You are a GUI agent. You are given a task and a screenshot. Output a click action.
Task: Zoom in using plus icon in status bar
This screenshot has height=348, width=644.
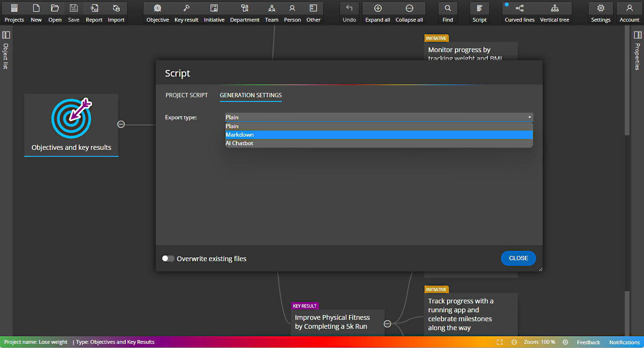(565, 342)
